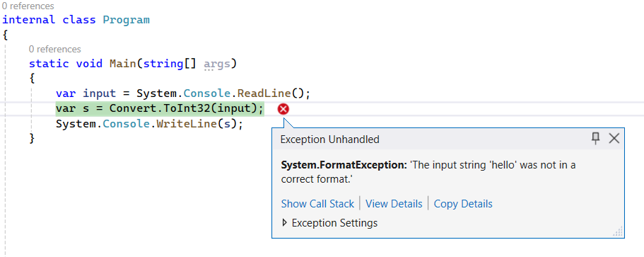Pin the Exception Unhandled popup
644x257 pixels.
click(595, 139)
